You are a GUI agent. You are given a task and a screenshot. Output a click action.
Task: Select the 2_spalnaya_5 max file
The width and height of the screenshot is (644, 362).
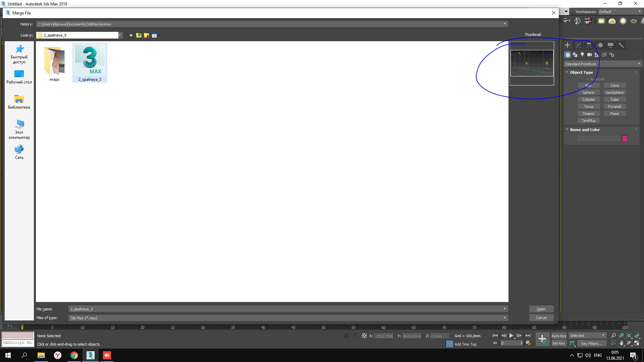(90, 63)
